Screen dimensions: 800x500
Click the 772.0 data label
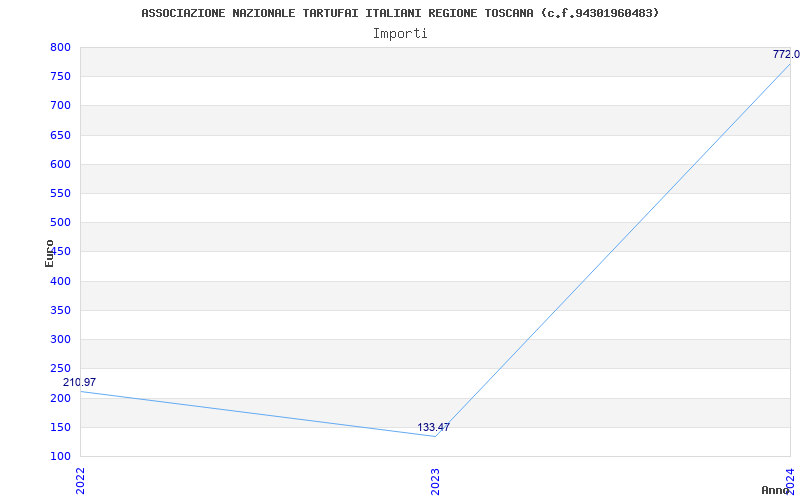coord(786,54)
